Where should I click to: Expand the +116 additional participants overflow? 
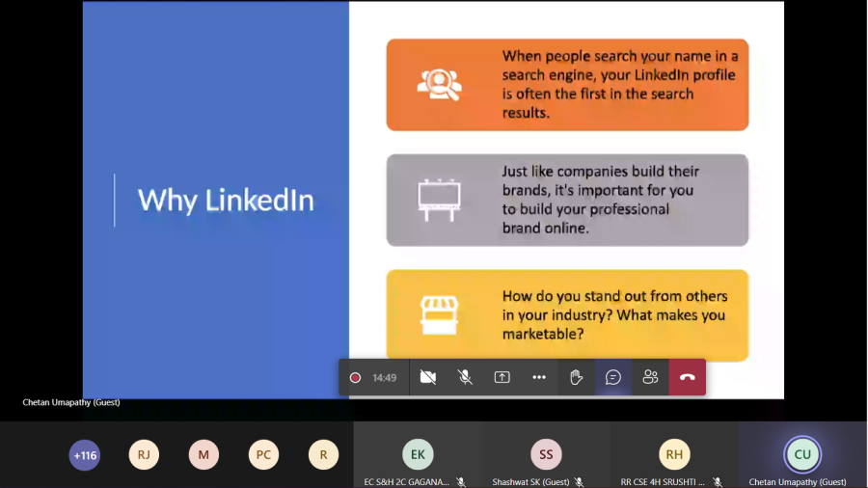(x=85, y=454)
